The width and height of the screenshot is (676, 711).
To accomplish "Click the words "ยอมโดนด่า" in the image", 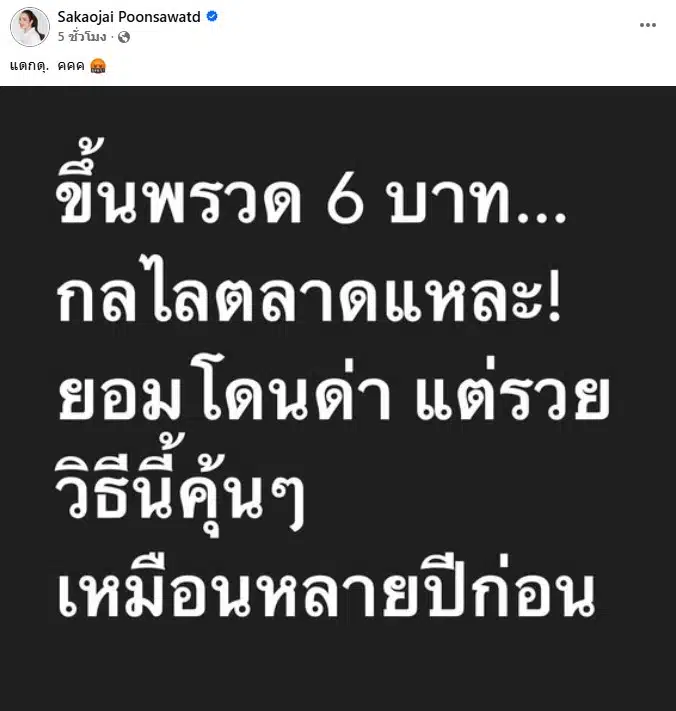I will 224,394.
